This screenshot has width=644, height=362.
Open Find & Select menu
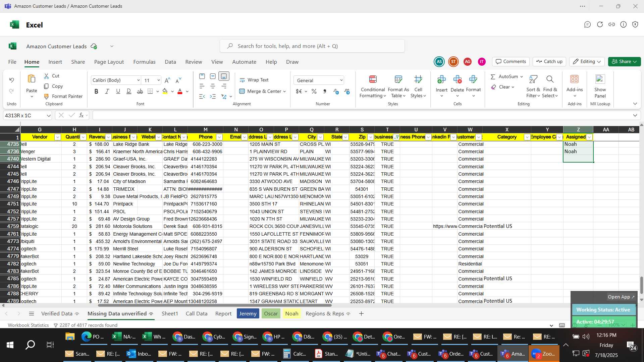click(550, 86)
